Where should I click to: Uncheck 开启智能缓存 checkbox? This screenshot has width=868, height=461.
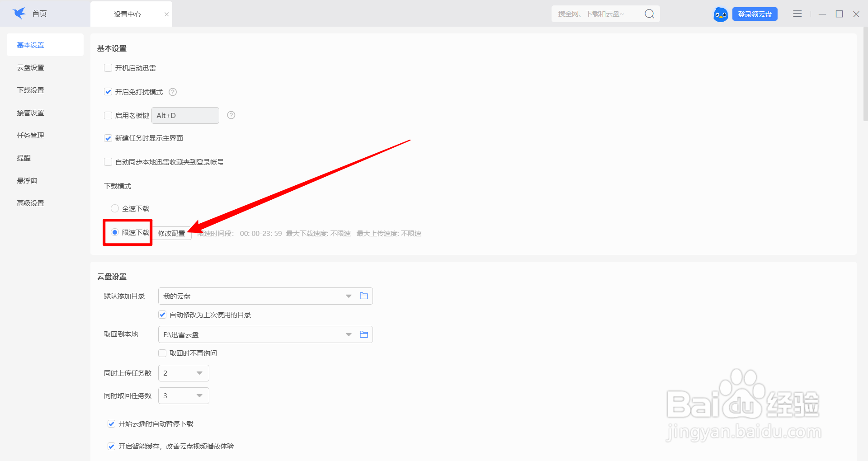click(x=111, y=446)
